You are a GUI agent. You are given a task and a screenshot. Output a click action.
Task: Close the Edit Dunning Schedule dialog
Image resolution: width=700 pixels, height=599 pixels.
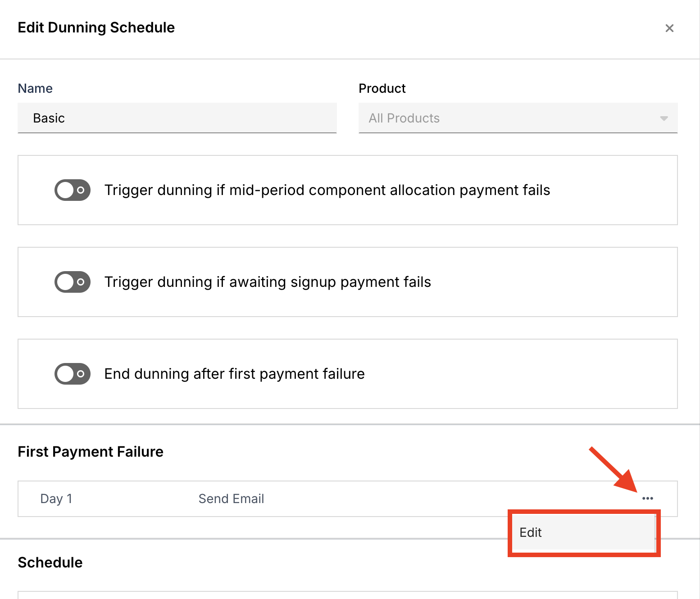point(669,28)
